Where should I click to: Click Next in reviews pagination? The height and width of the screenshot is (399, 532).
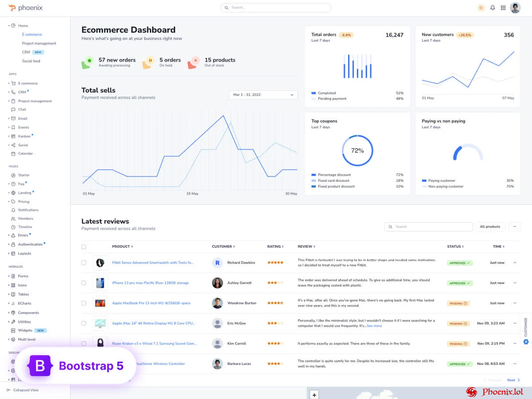tap(513, 380)
